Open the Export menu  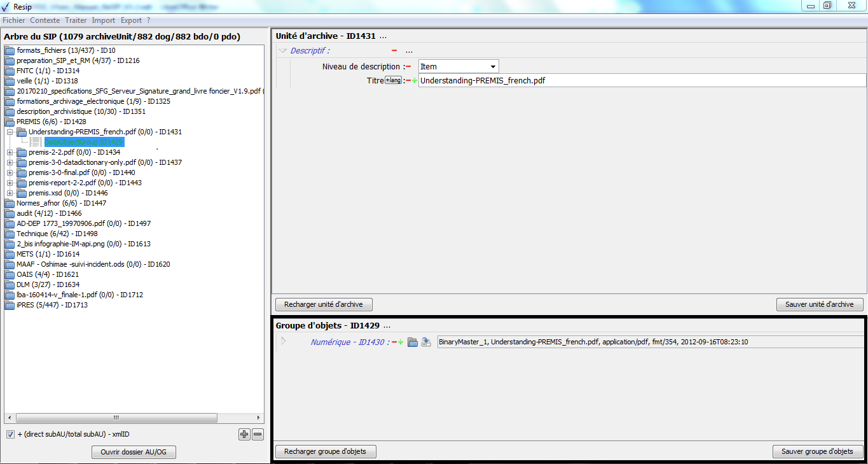tap(131, 20)
